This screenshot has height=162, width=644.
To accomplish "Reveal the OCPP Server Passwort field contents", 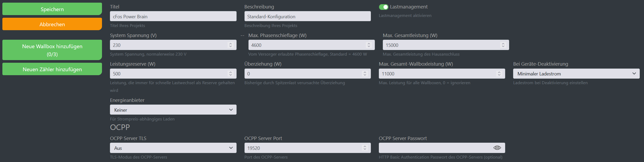I will point(498,148).
